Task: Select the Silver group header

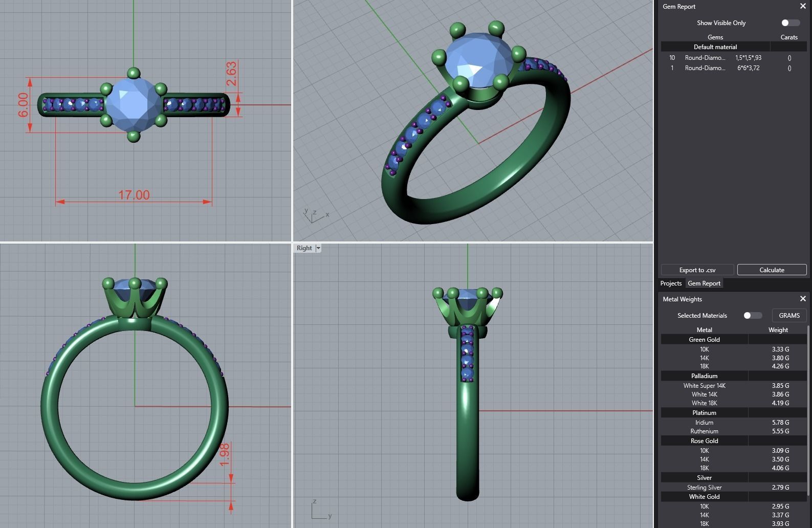Action: coord(734,477)
